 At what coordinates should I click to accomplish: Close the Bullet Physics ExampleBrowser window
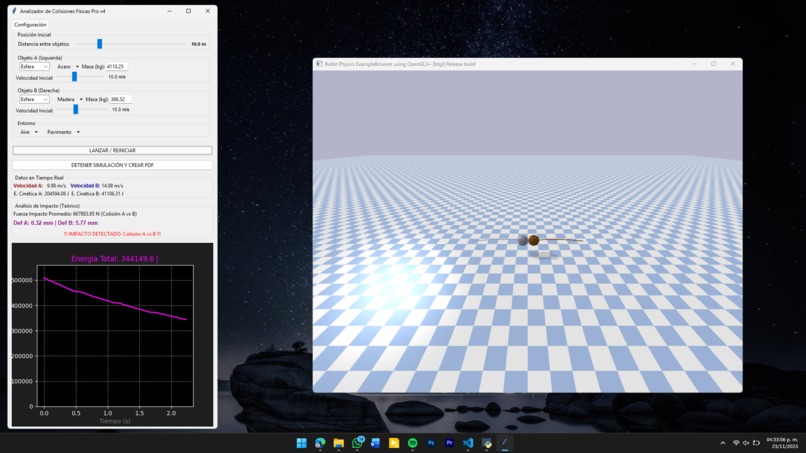coord(732,64)
